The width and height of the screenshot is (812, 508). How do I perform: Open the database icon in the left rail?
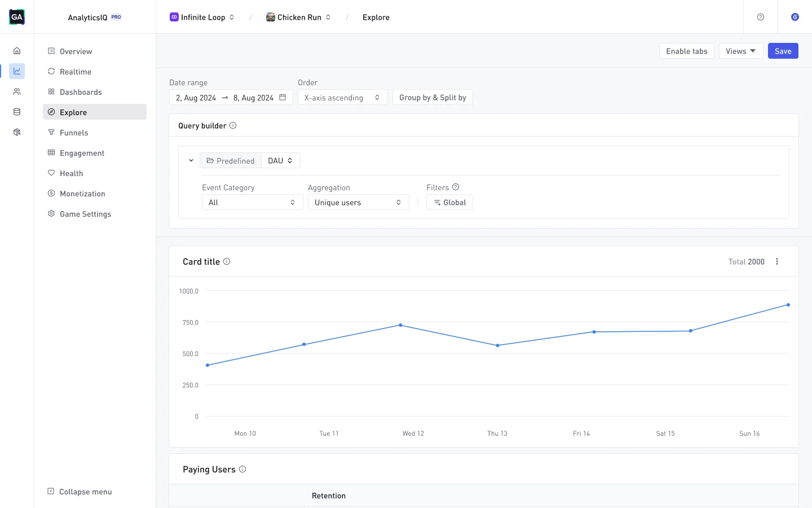point(17,112)
